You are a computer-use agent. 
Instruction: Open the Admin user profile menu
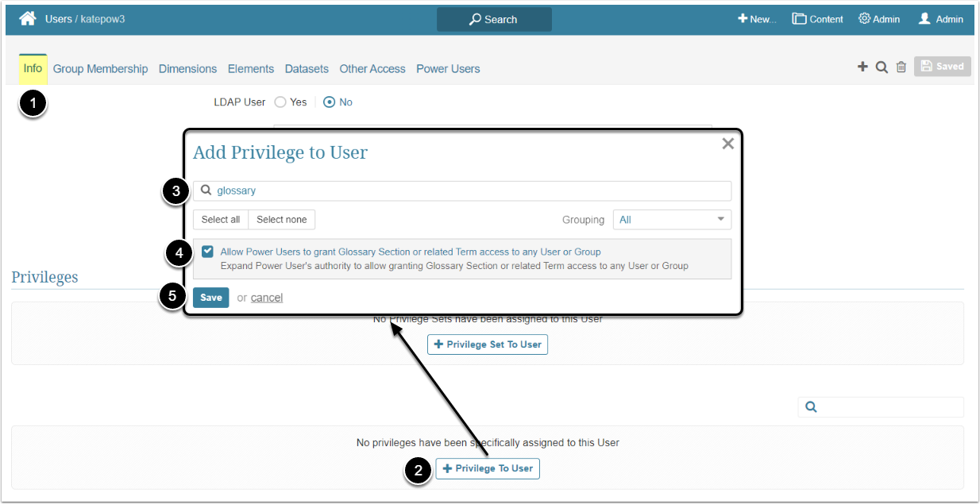940,19
